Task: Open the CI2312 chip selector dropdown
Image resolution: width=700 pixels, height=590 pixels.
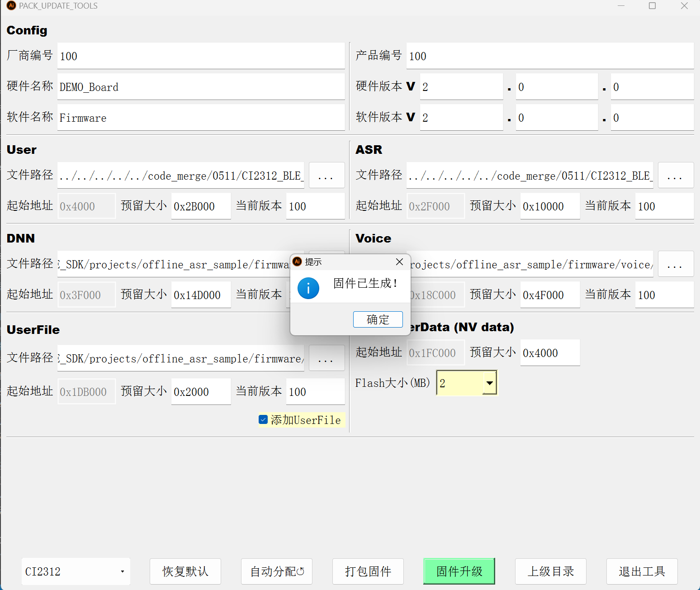Action: click(76, 571)
